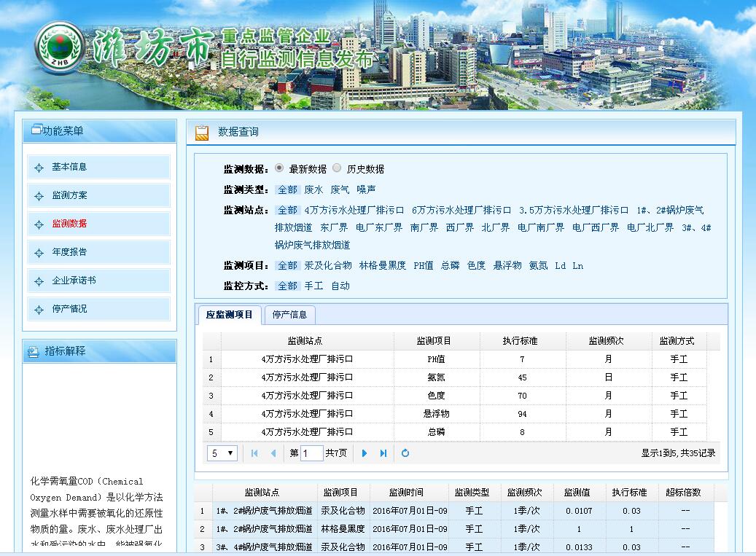Open rows-per-page dropdown showing 5
This screenshot has width=756, height=556.
(x=222, y=453)
